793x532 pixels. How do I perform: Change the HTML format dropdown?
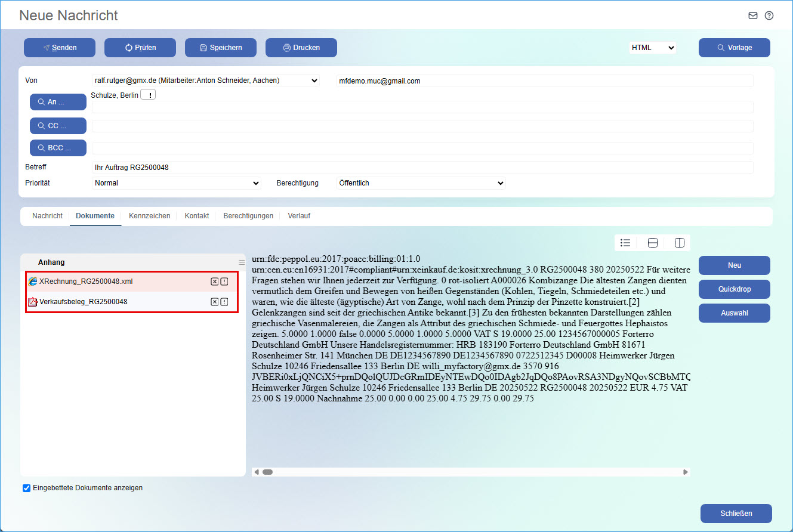tap(653, 48)
